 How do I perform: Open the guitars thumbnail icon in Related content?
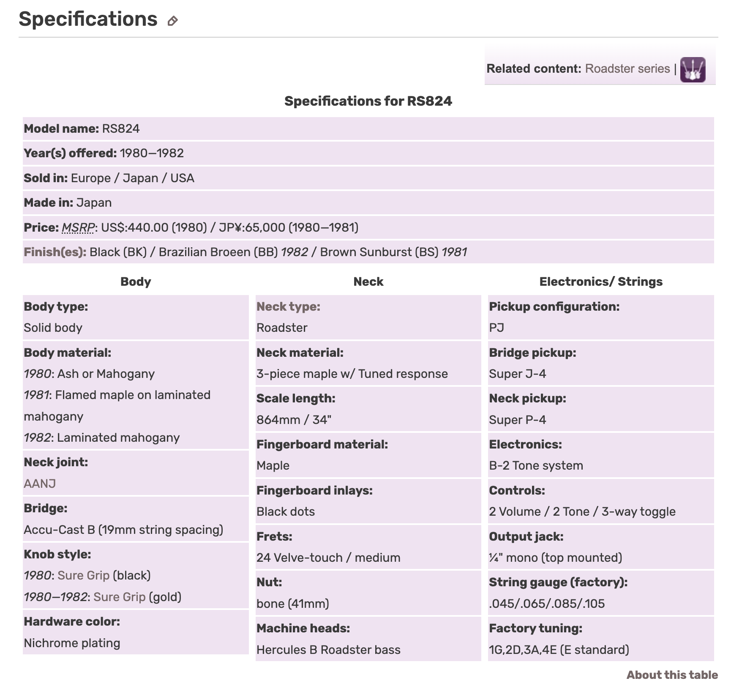click(693, 69)
